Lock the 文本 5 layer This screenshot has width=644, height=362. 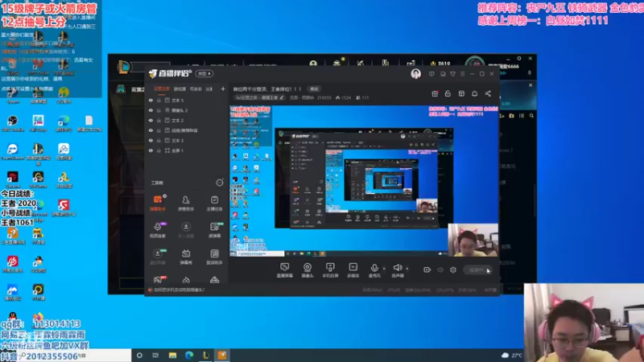pos(159,100)
